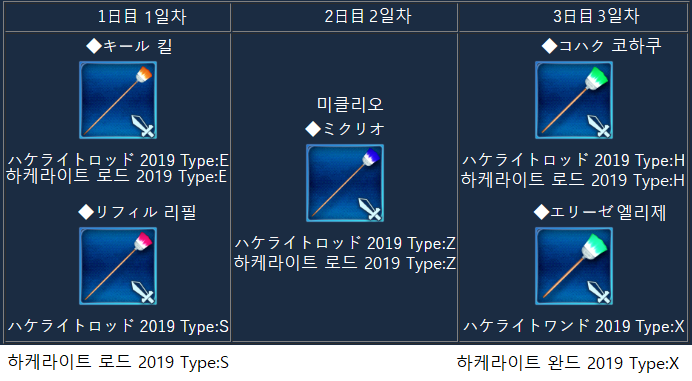Click text ハケライトロッド 2019 Type:Z
Viewport: 692px width, 381px height.
[345, 243]
